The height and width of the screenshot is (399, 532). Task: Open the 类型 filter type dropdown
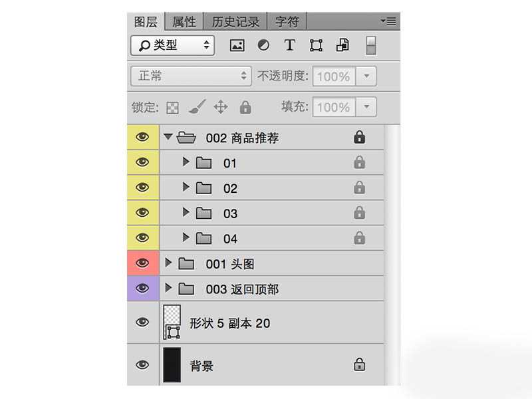coord(173,45)
